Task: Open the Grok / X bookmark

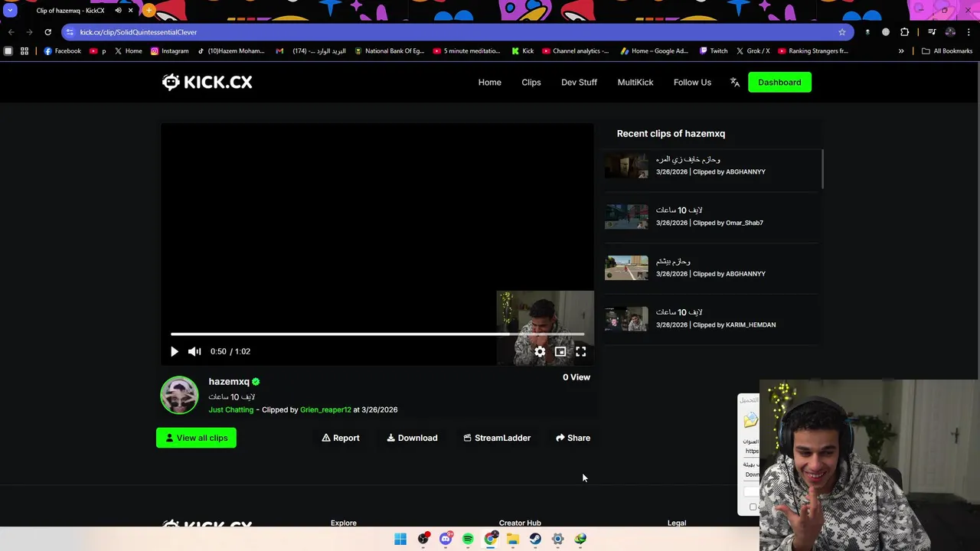Action: (753, 51)
